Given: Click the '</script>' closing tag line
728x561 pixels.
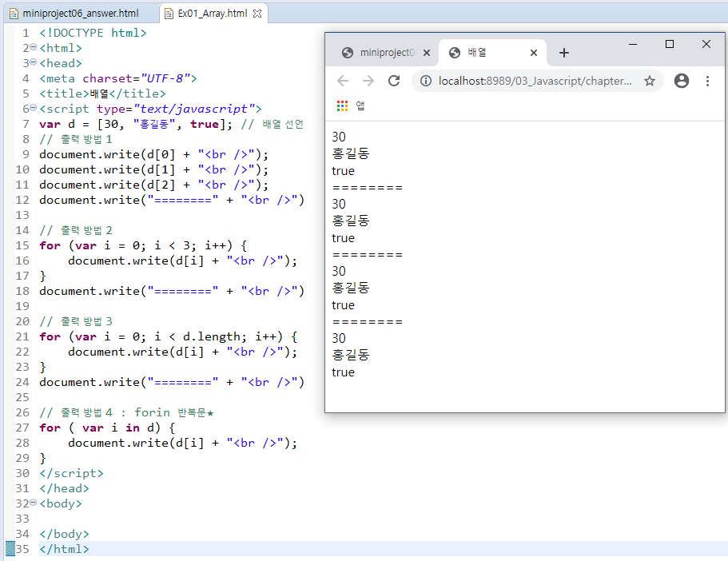Looking at the screenshot, I should tap(71, 473).
